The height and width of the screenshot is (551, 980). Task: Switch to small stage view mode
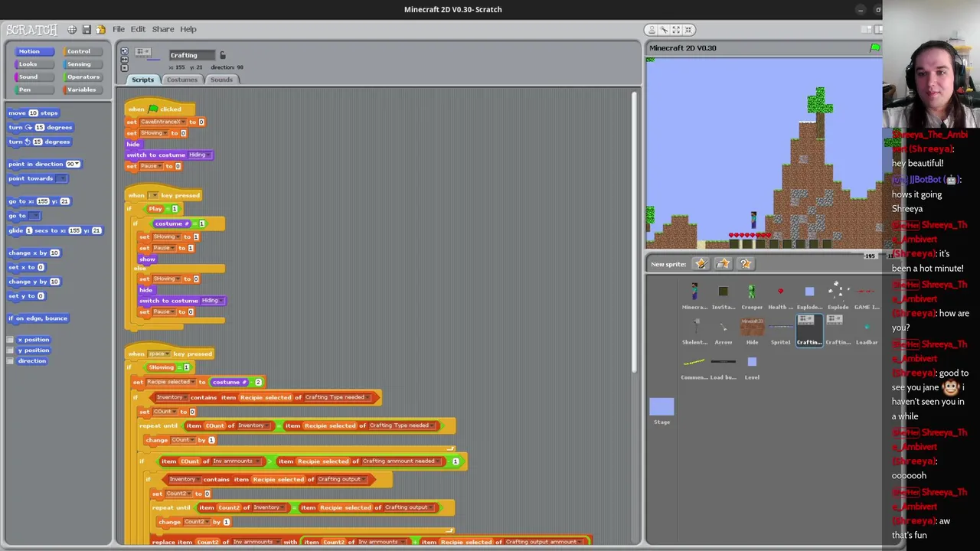tap(866, 29)
